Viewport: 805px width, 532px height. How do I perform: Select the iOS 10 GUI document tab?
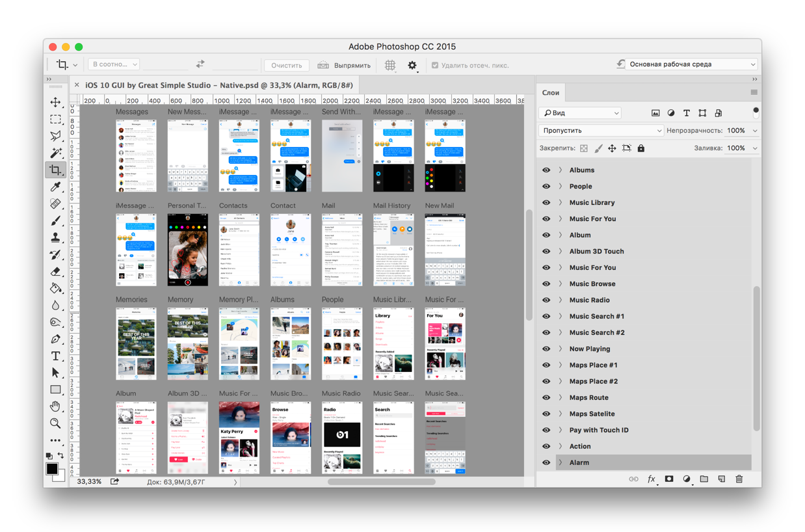pos(218,85)
